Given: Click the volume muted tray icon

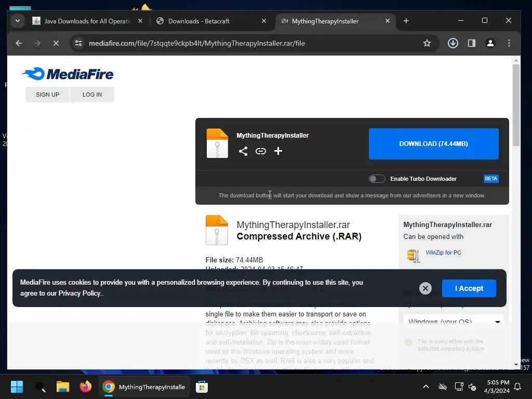Looking at the screenshot, I should pos(472,387).
